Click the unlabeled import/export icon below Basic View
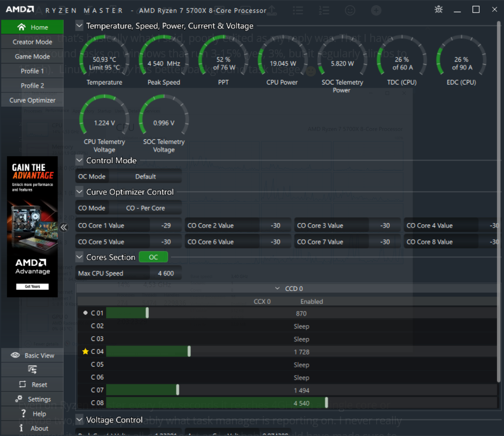This screenshot has width=504, height=436. click(x=32, y=370)
